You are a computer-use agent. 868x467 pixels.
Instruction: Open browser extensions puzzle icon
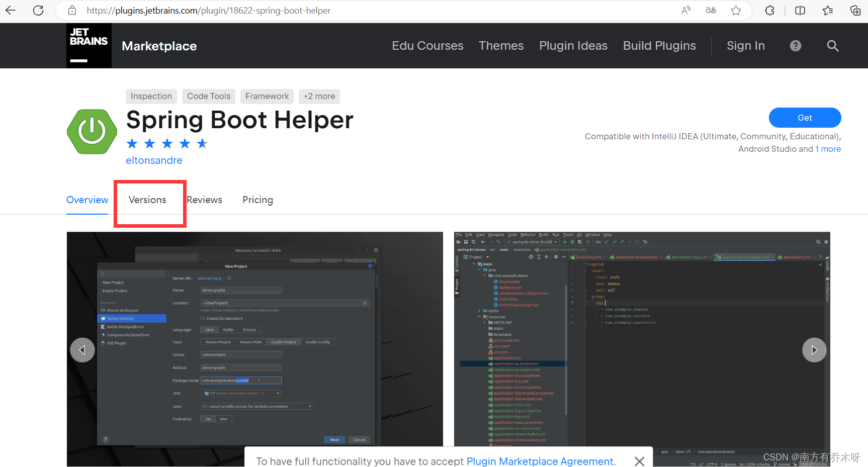pyautogui.click(x=769, y=10)
